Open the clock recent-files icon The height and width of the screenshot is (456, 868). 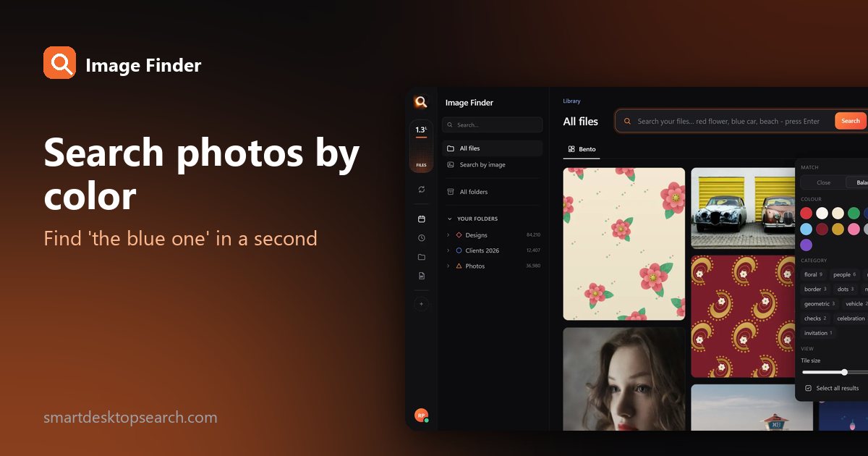[x=421, y=237]
